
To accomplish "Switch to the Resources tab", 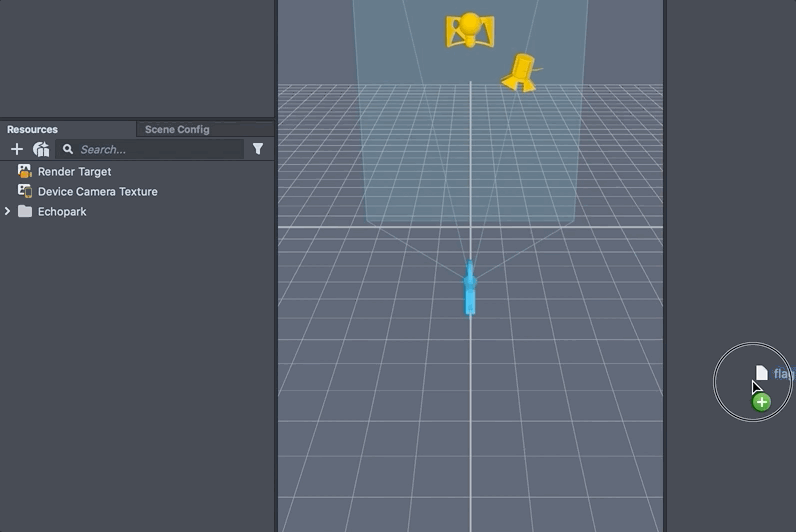I will coord(33,129).
